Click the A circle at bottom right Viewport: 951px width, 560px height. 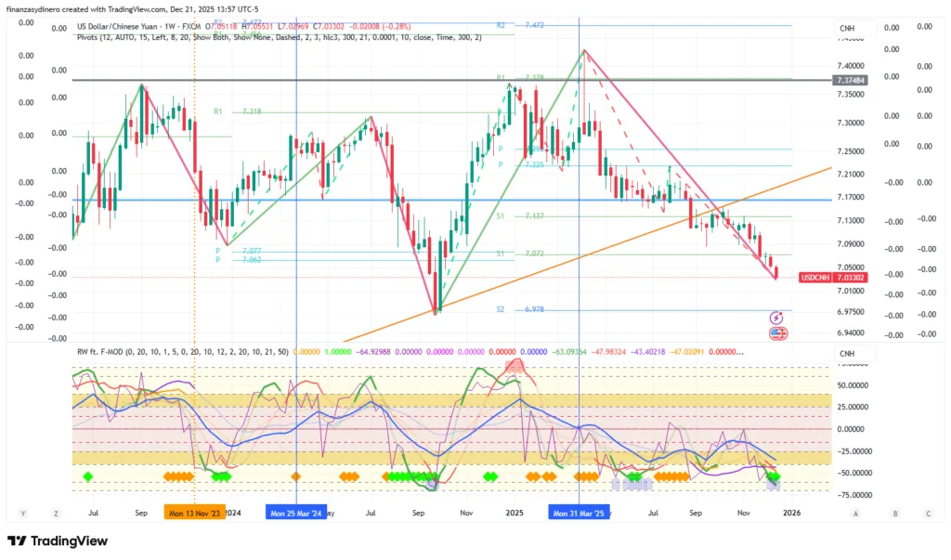coord(855,513)
